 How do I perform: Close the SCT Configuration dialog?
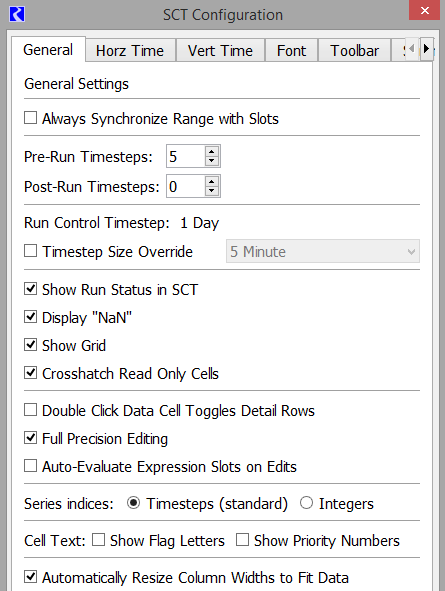425,10
